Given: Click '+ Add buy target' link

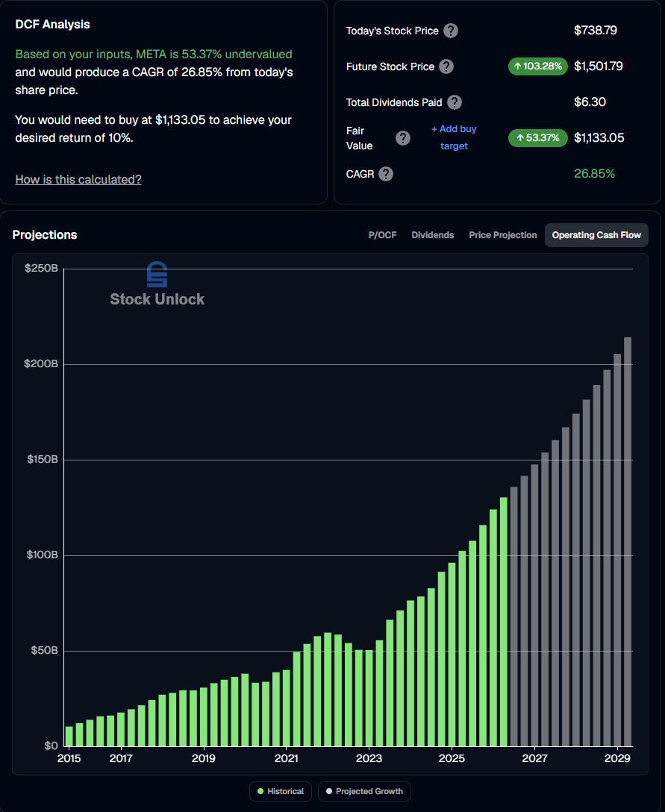Looking at the screenshot, I should click(x=454, y=137).
